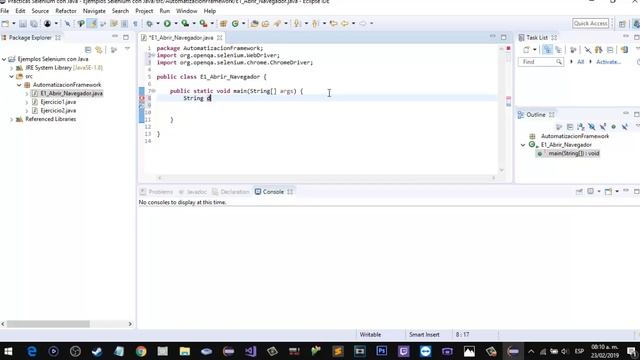
Task: Click the editor horizontal scrollbar
Action: point(326,178)
